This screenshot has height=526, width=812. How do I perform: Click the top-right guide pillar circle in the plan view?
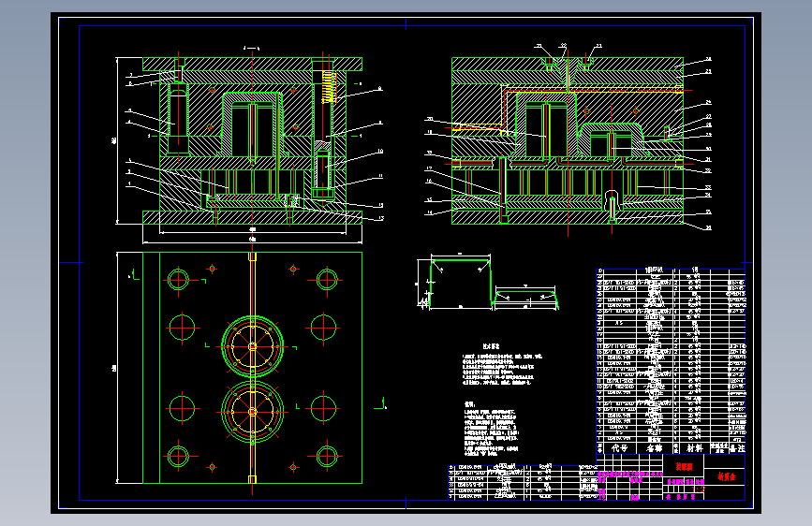(327, 280)
